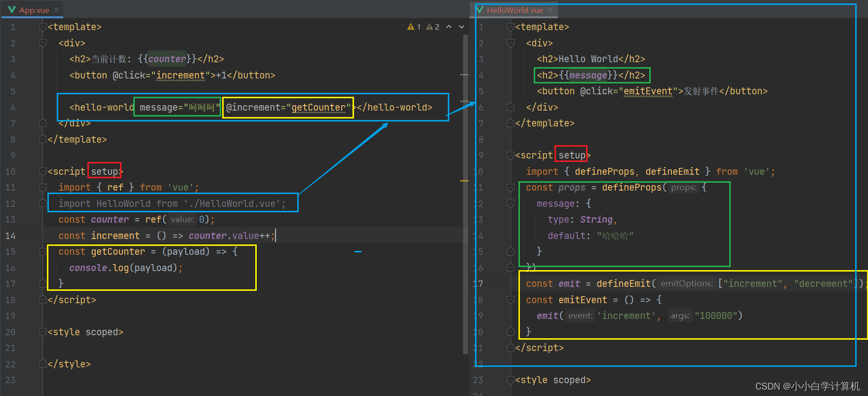This screenshot has height=396, width=868.
Task: Click 'const emit' variable name
Action: (x=569, y=284)
